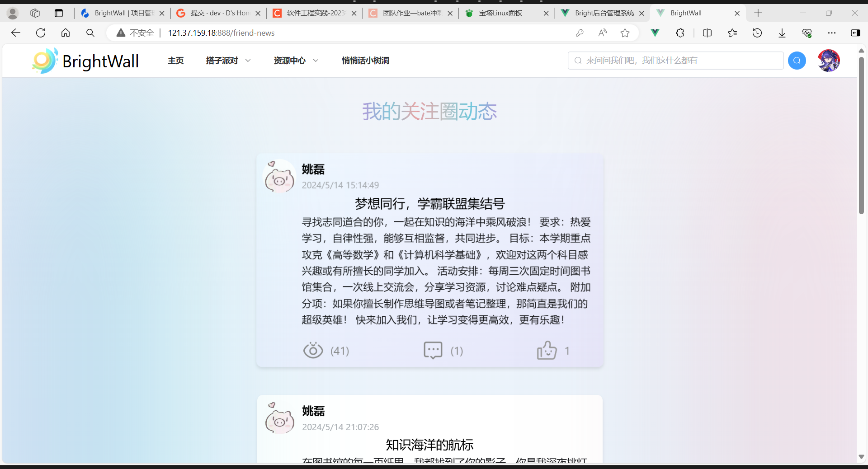The height and width of the screenshot is (469, 868).
Task: Refresh the current page
Action: tap(41, 33)
